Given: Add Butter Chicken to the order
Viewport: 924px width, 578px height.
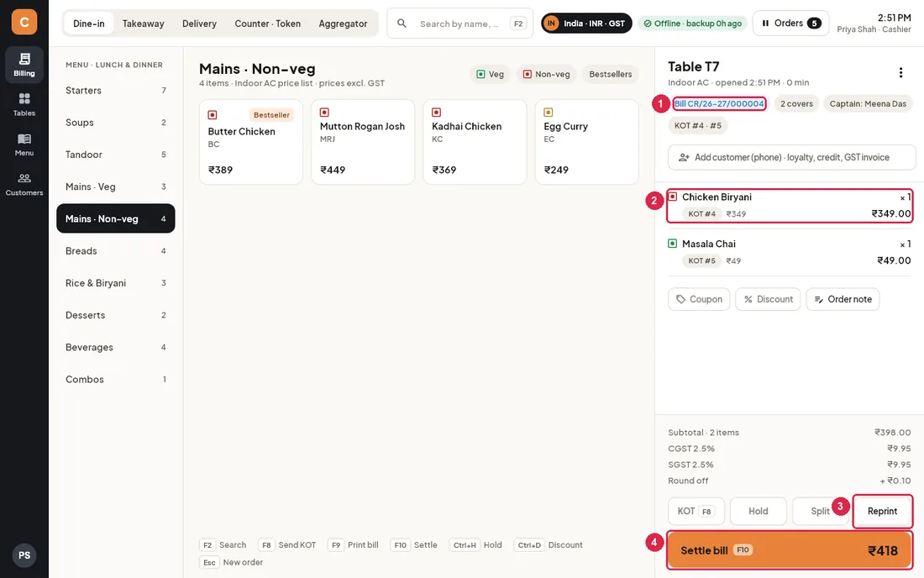Looking at the screenshot, I should point(250,142).
